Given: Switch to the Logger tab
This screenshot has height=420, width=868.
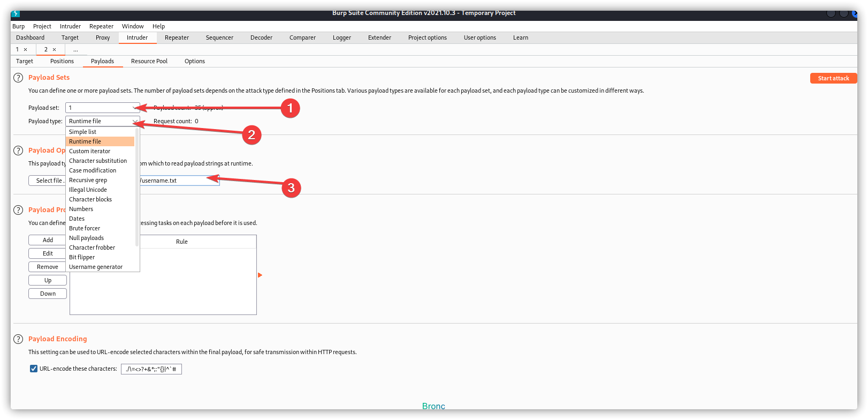Looking at the screenshot, I should pos(342,37).
